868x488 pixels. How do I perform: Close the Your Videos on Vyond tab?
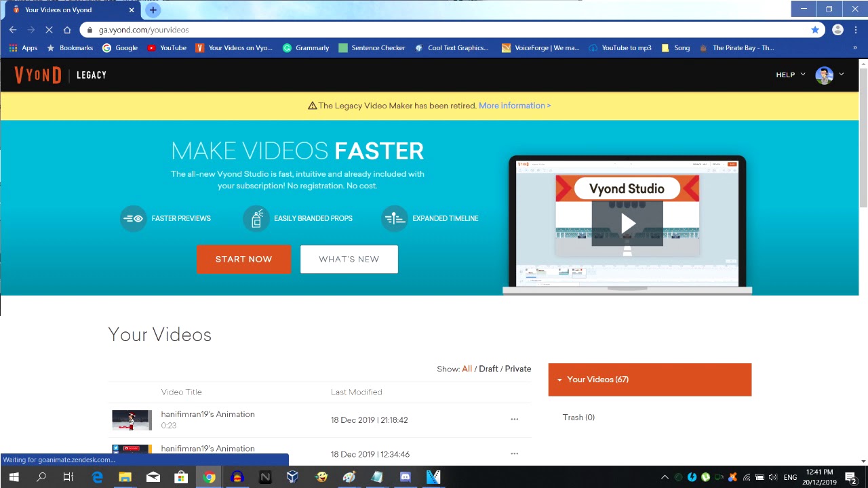tap(132, 10)
